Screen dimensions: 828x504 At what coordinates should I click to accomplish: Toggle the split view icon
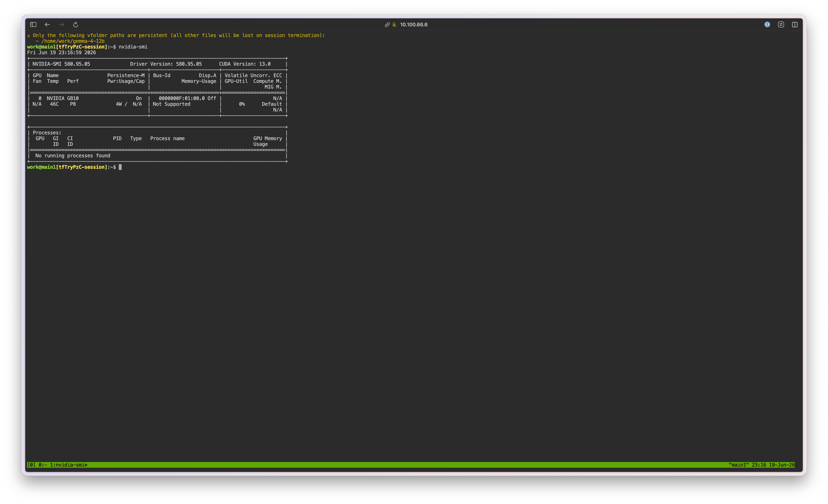795,24
